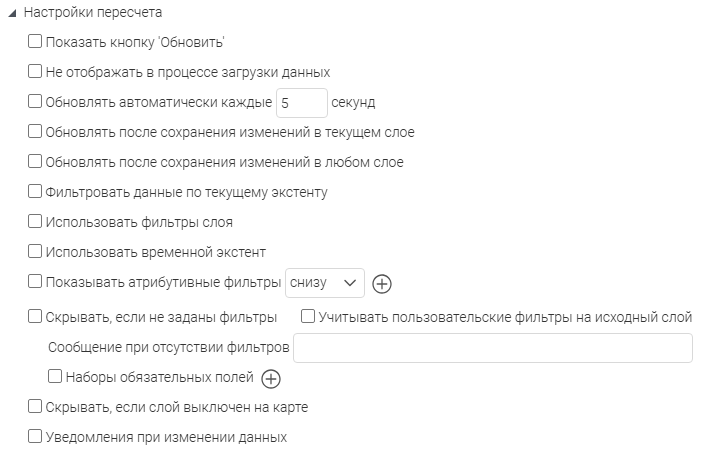Check 'Уведомления при изменении данных'

[36, 437]
